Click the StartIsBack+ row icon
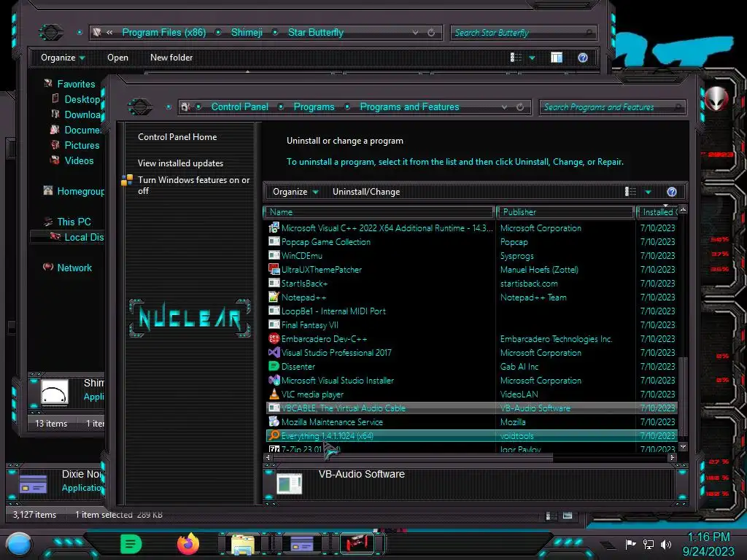Image resolution: width=747 pixels, height=560 pixels. tap(274, 283)
